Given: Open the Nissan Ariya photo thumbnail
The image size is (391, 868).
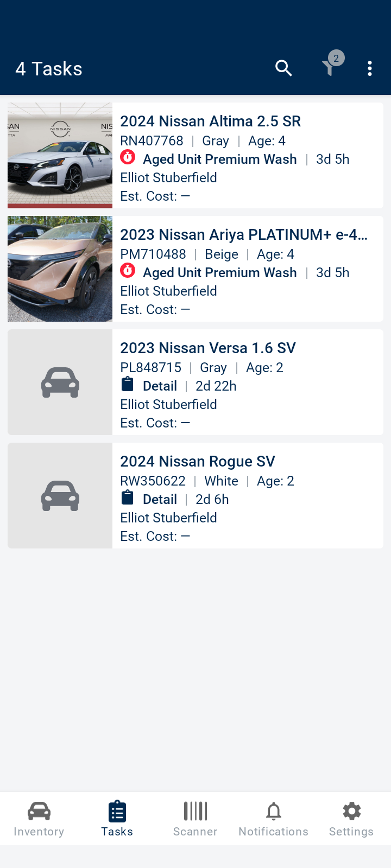Looking at the screenshot, I should tap(60, 269).
